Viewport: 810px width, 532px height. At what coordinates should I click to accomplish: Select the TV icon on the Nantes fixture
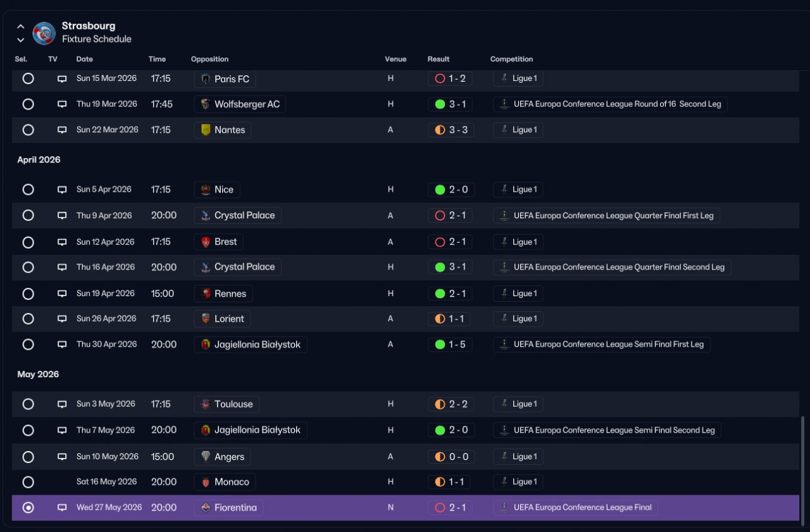pos(62,130)
